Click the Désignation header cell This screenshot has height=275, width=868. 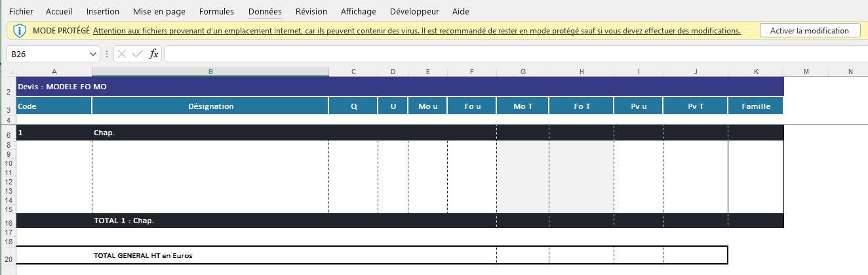click(210, 106)
